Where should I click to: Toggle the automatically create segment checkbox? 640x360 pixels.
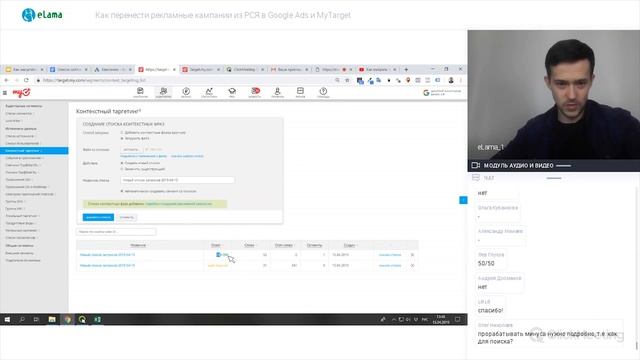122,191
